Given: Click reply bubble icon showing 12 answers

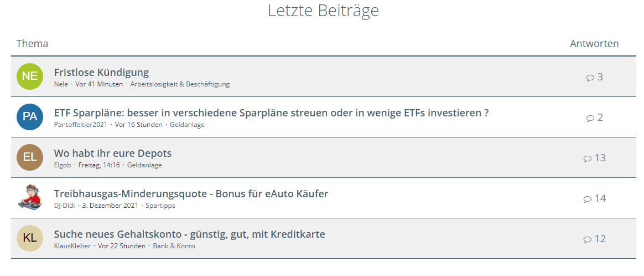Looking at the screenshot, I should tap(587, 239).
